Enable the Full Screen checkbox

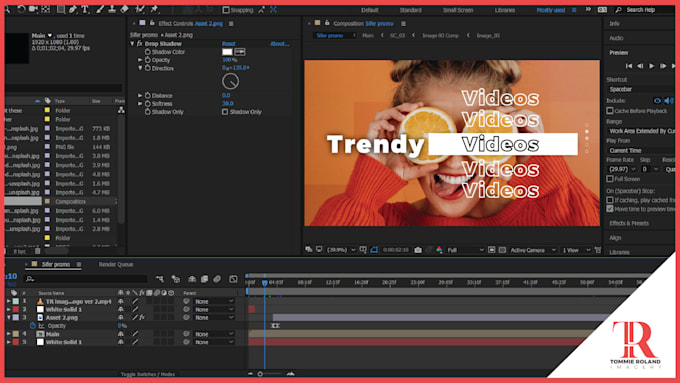point(610,179)
